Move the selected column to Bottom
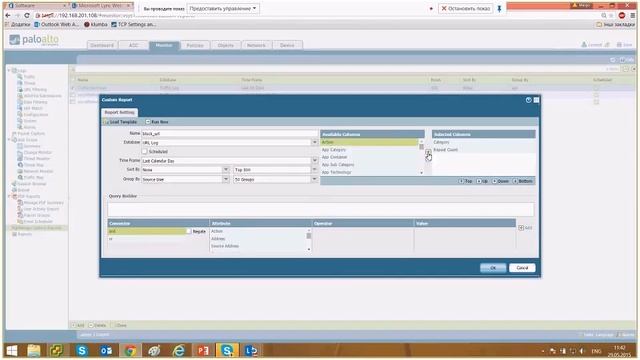The image size is (640, 360). [523, 181]
